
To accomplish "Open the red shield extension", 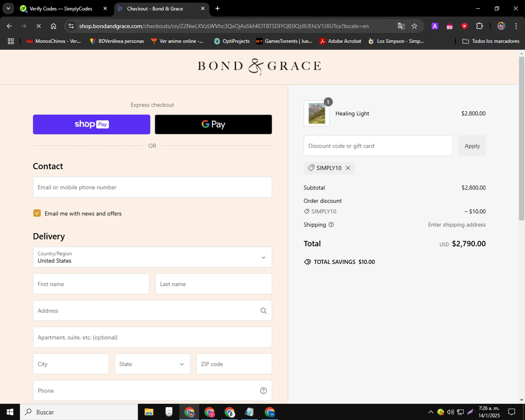I will pos(464,26).
